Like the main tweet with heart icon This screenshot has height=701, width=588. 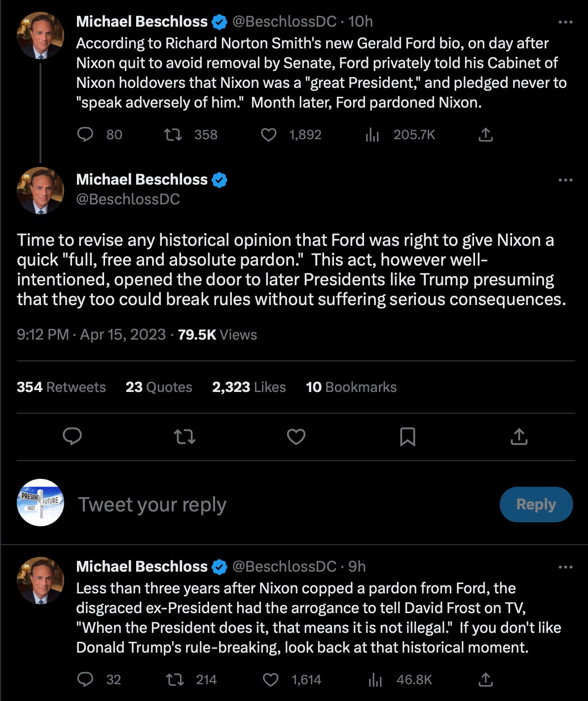tap(296, 437)
